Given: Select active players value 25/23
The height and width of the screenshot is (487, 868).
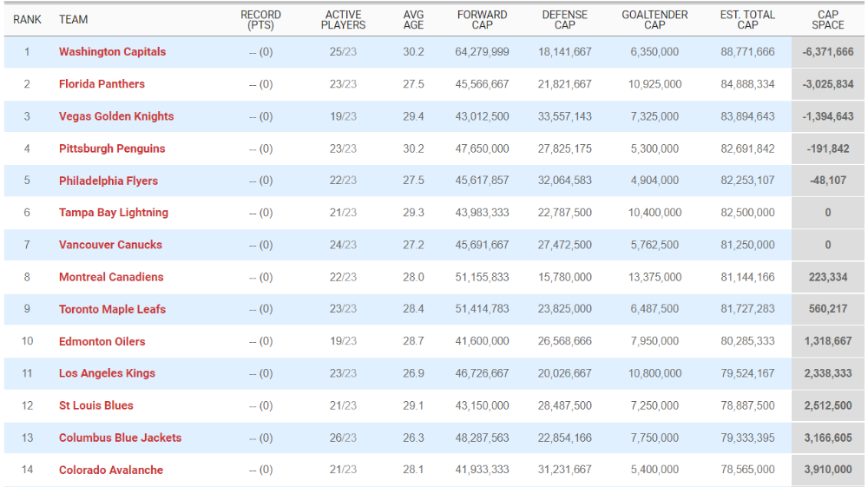Looking at the screenshot, I should tap(343, 52).
